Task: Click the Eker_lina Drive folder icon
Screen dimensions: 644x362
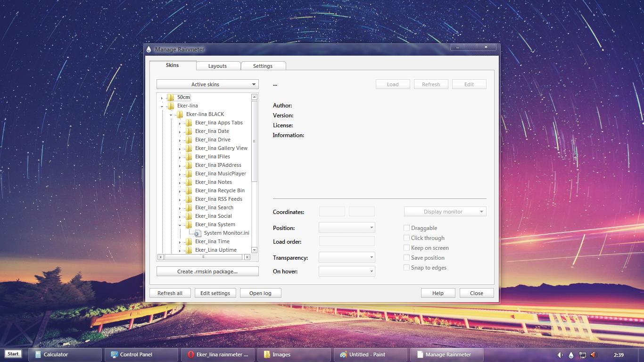Action: [189, 140]
